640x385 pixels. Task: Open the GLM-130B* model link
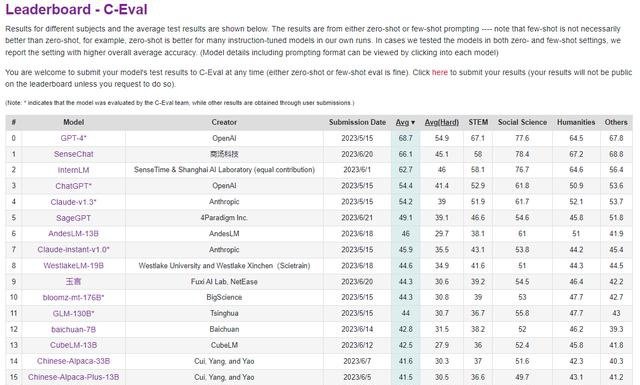tap(73, 313)
